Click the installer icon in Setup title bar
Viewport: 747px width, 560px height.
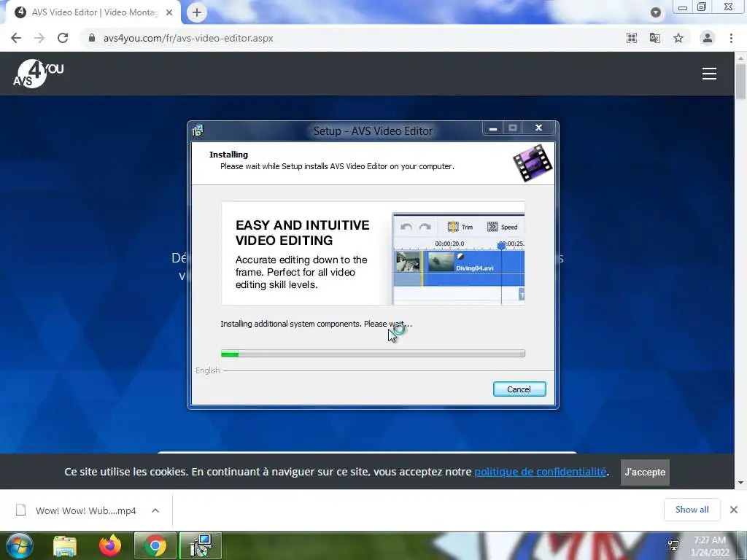pyautogui.click(x=198, y=130)
